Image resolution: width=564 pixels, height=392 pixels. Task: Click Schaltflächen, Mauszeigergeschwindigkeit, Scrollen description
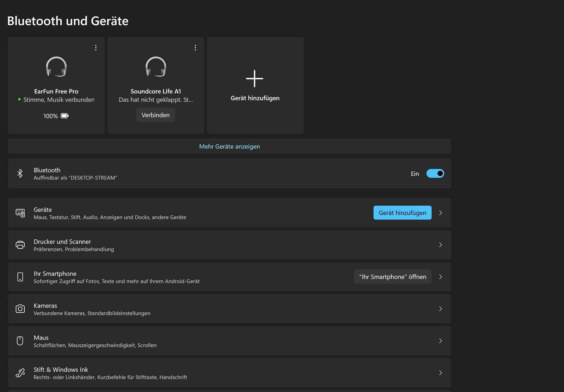point(95,345)
